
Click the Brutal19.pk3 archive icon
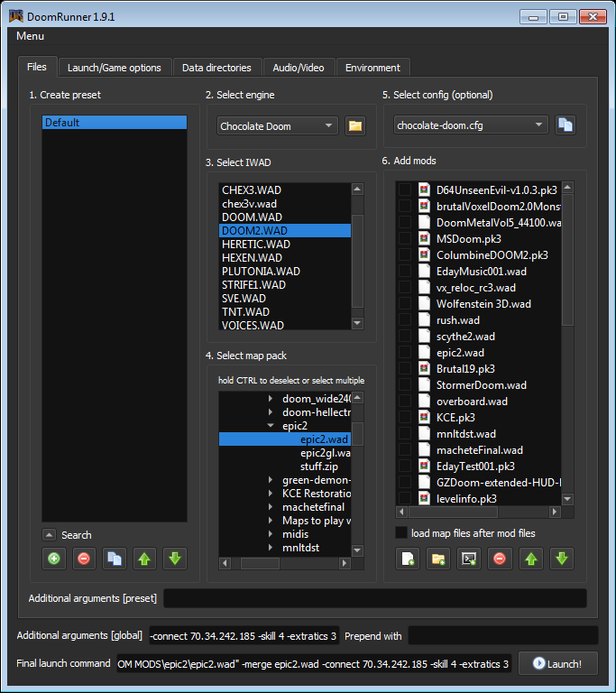(x=424, y=368)
